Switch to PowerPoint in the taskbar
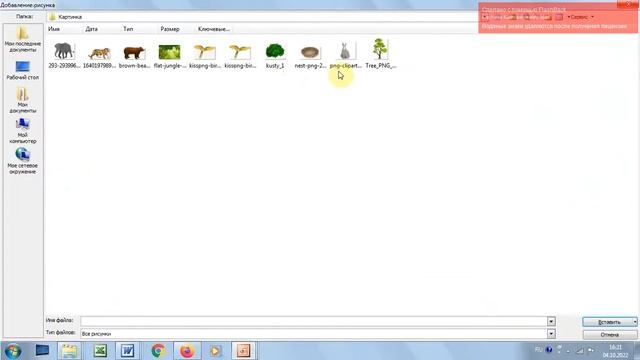The image size is (640, 360). (244, 351)
